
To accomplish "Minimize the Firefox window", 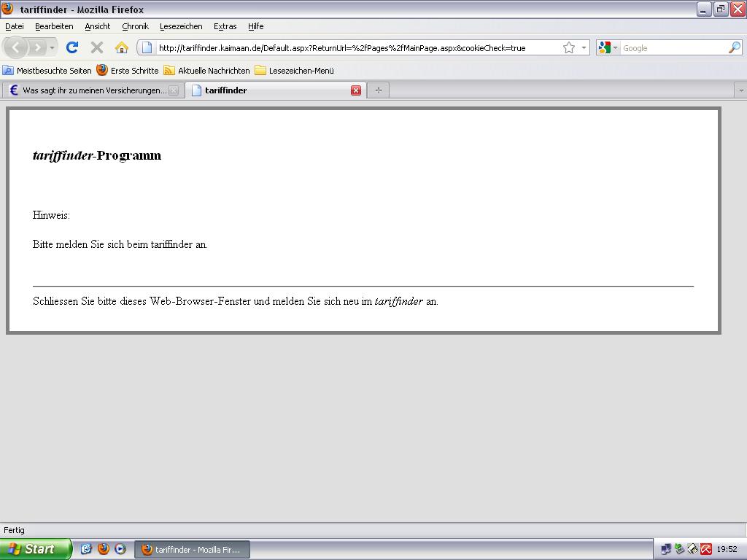I will 704,9.
